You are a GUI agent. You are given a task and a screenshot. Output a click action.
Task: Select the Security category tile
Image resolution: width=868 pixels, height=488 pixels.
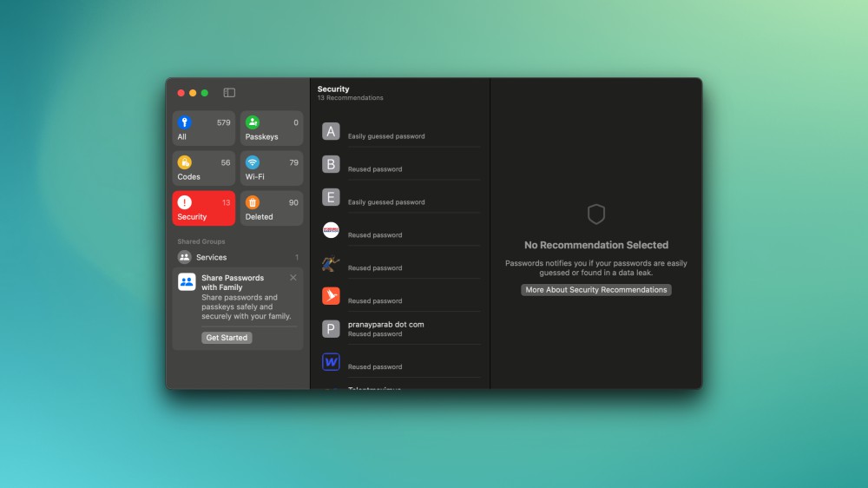[x=204, y=208]
